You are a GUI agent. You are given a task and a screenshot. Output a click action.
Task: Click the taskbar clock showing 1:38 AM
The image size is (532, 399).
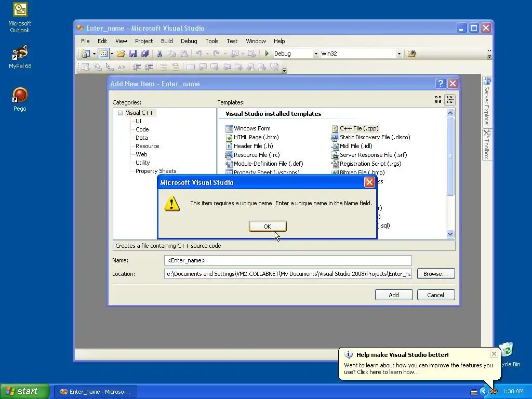pyautogui.click(x=513, y=391)
